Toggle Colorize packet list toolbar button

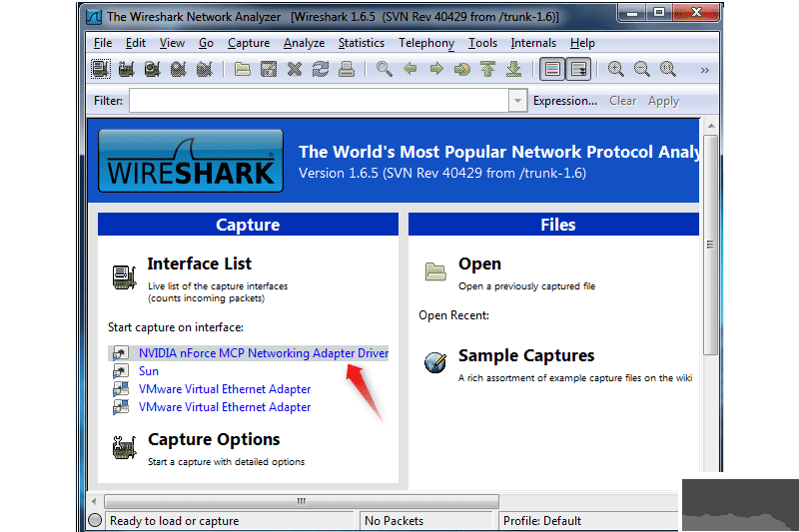(x=552, y=69)
